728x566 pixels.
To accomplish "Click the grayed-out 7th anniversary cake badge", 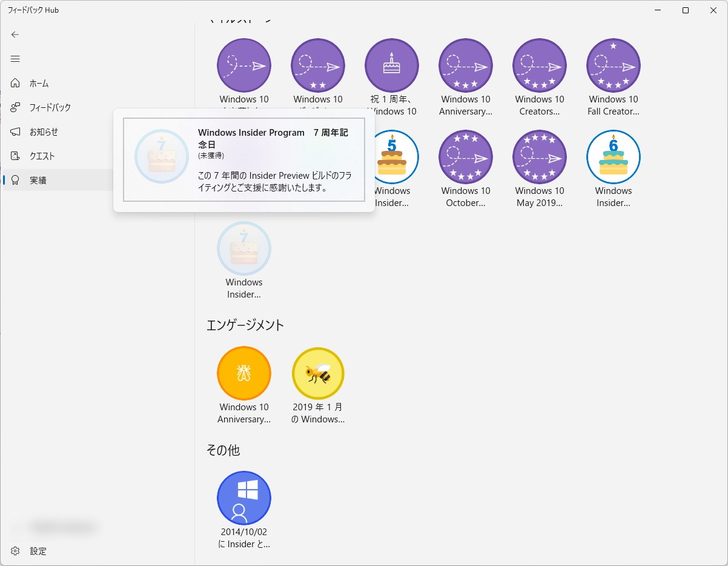I will click(244, 248).
